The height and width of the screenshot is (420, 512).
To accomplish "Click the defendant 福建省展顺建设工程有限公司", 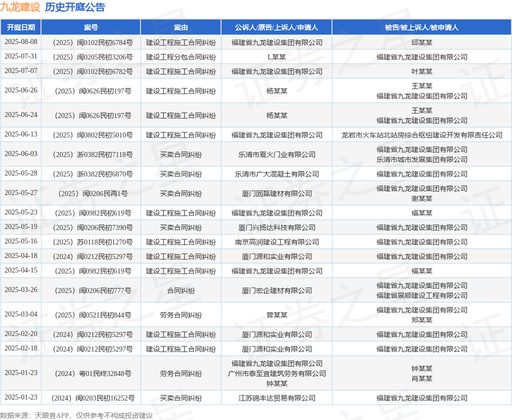I will tap(421, 295).
